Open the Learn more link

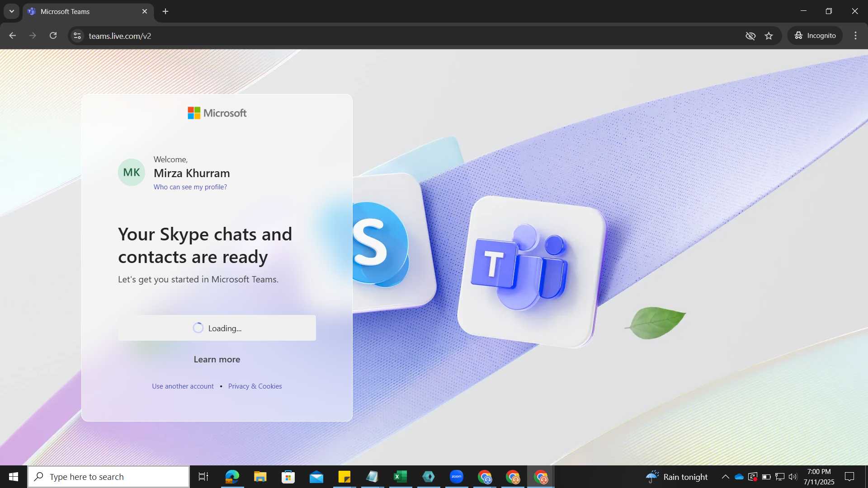(x=217, y=360)
